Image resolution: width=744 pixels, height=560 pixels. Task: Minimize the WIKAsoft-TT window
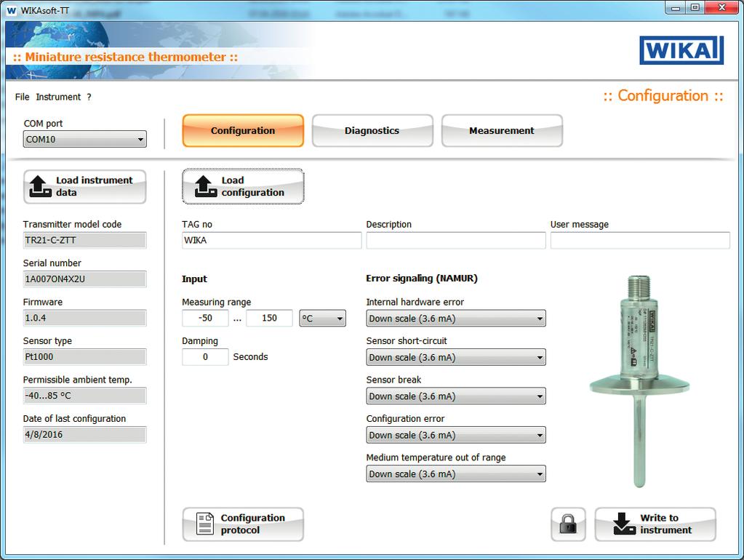[x=676, y=7]
